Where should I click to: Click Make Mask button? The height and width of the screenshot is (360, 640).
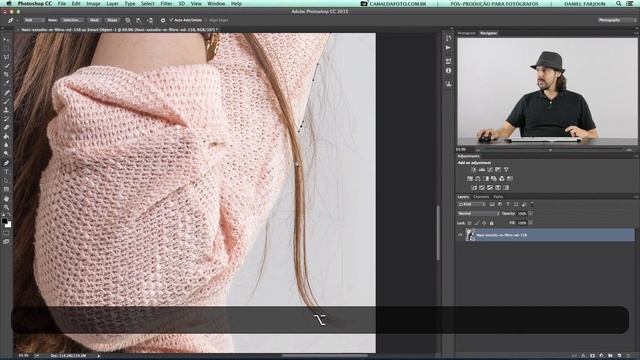(x=94, y=20)
